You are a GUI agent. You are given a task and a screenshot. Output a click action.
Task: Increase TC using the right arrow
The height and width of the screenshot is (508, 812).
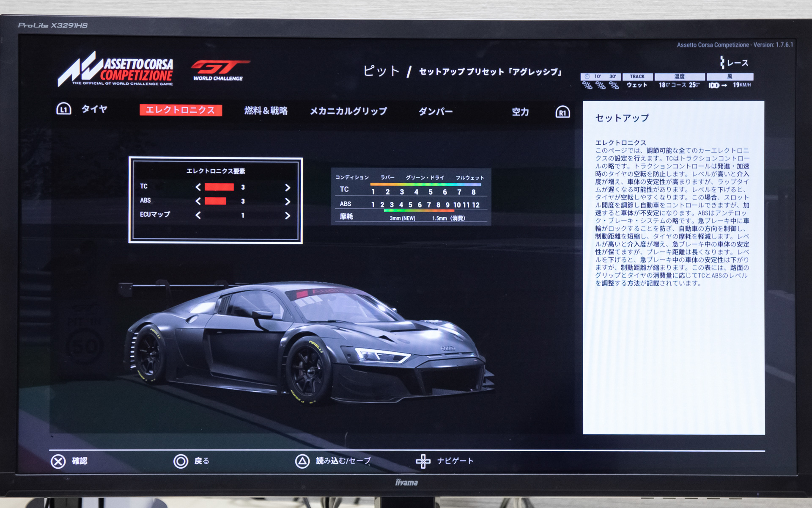tap(287, 187)
